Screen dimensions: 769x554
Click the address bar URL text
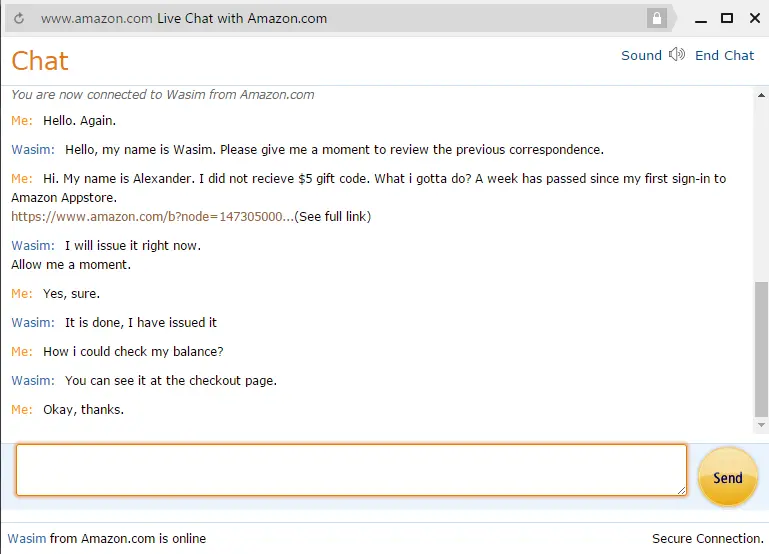pyautogui.click(x=97, y=19)
